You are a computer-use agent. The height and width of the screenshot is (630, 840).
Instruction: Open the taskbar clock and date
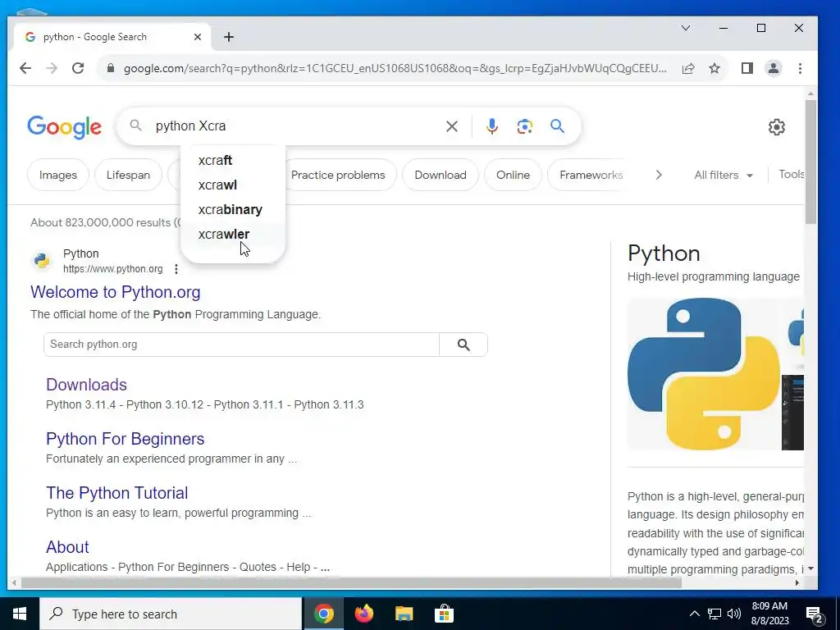pyautogui.click(x=770, y=614)
